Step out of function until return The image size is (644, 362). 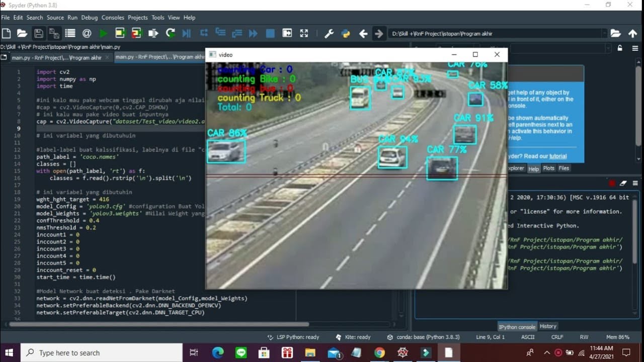[237, 33]
